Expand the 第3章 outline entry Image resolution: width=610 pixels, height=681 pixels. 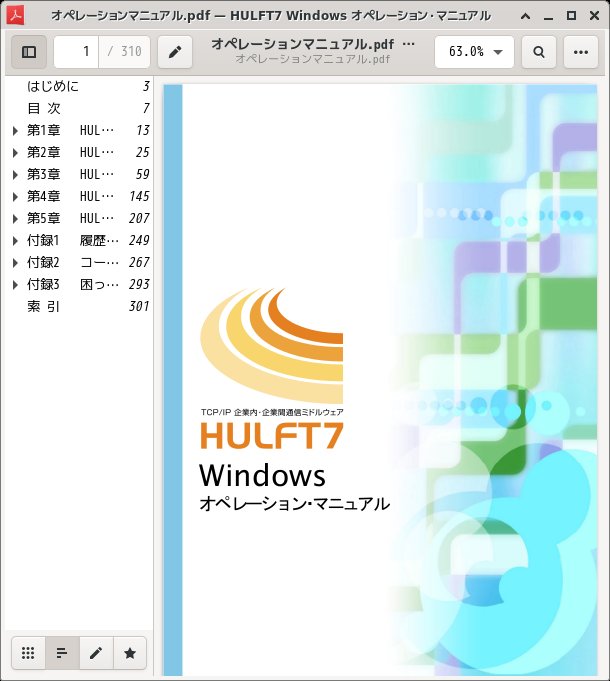click(15, 175)
